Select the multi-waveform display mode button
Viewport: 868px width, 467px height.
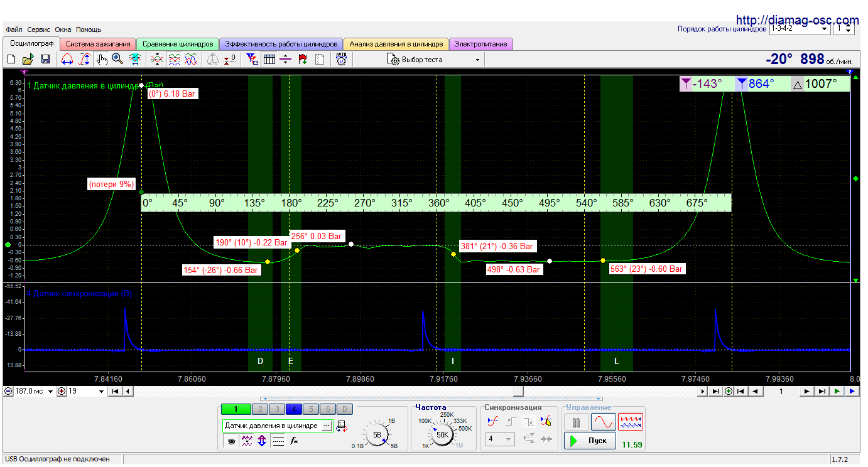[x=631, y=422]
